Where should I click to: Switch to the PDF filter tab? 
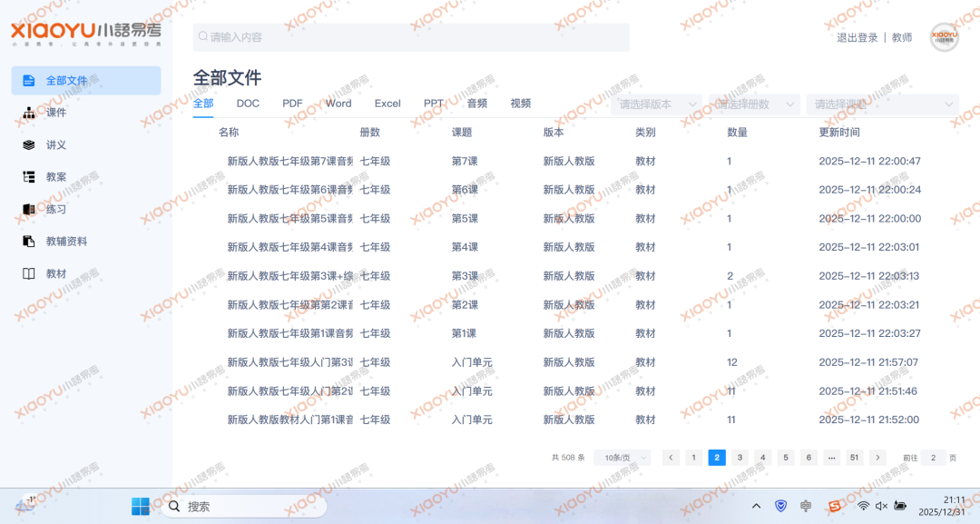pyautogui.click(x=292, y=104)
